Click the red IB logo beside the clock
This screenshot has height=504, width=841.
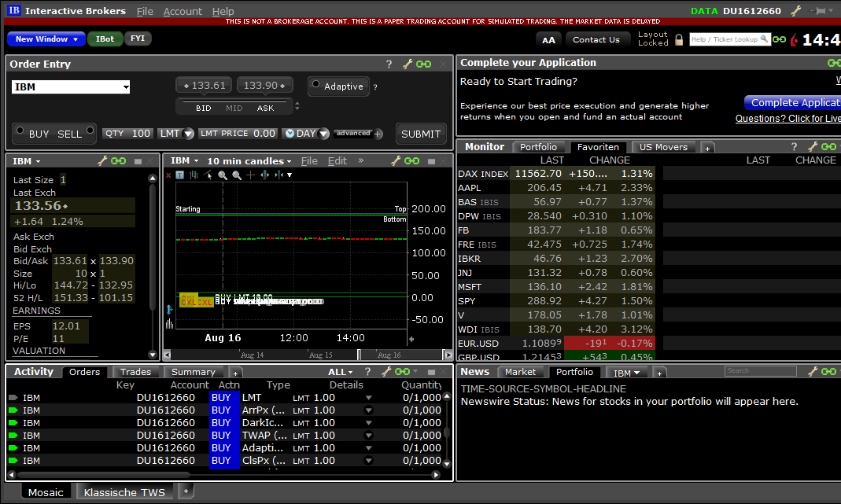coord(795,39)
